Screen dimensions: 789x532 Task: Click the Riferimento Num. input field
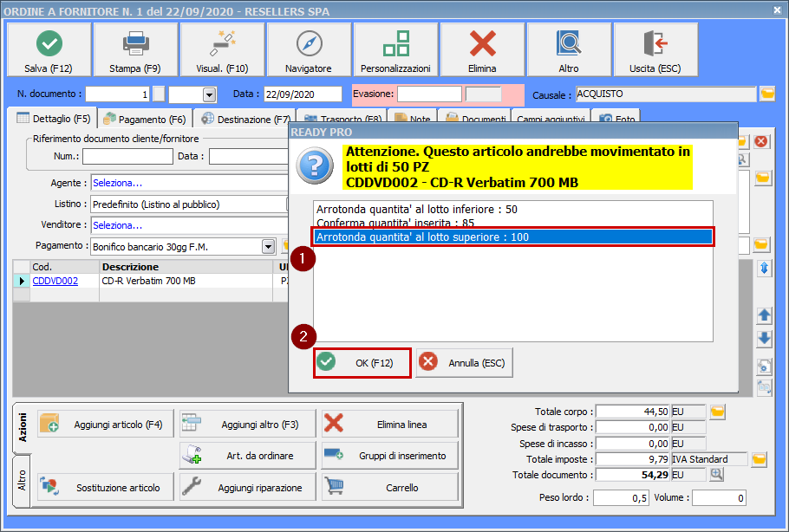pyautogui.click(x=127, y=156)
